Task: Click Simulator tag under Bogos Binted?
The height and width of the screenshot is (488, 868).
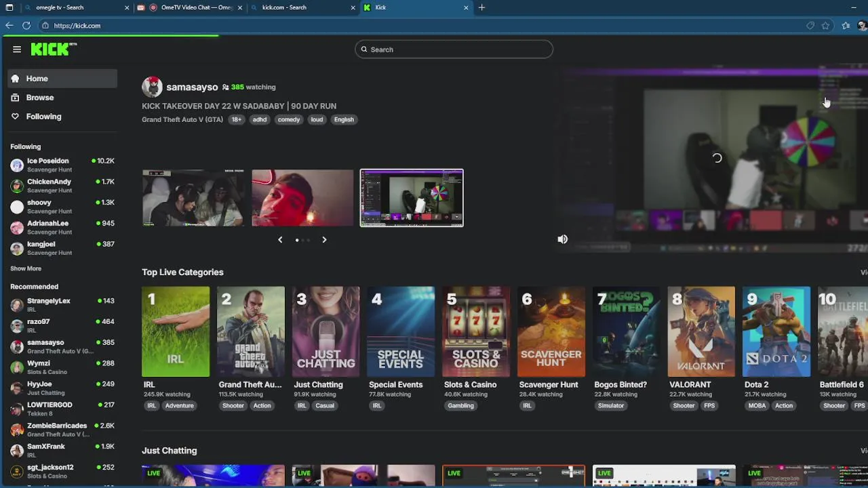Action: 611,406
